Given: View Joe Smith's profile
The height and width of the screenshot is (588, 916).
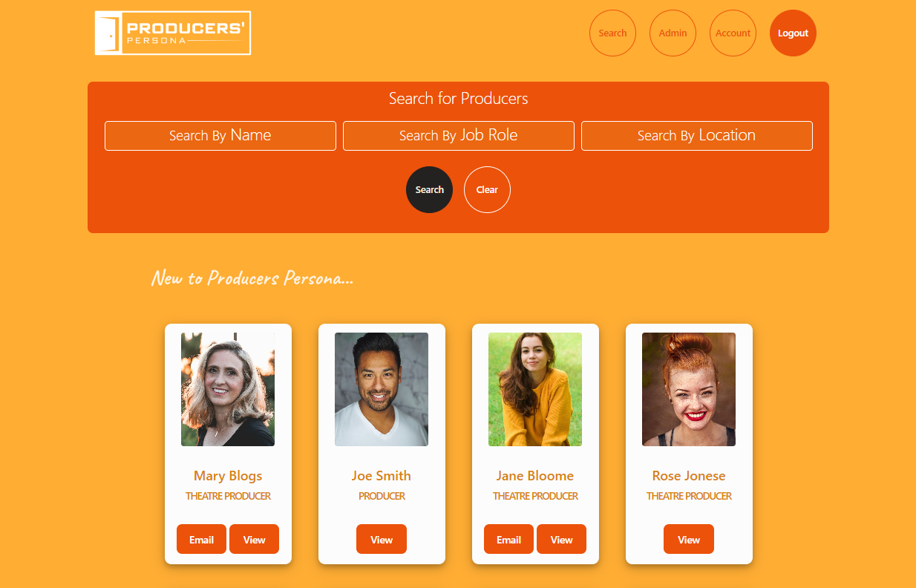Looking at the screenshot, I should pos(382,539).
